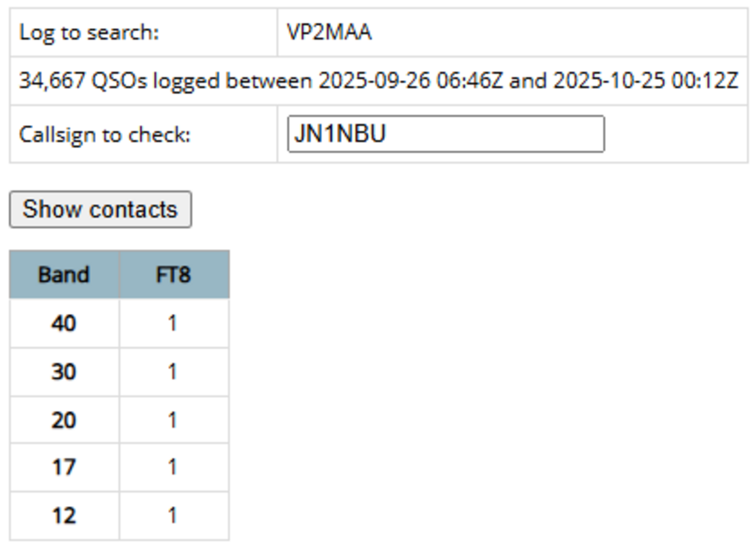
Task: Click the FT8 count for 17 band
Action: [x=173, y=467]
